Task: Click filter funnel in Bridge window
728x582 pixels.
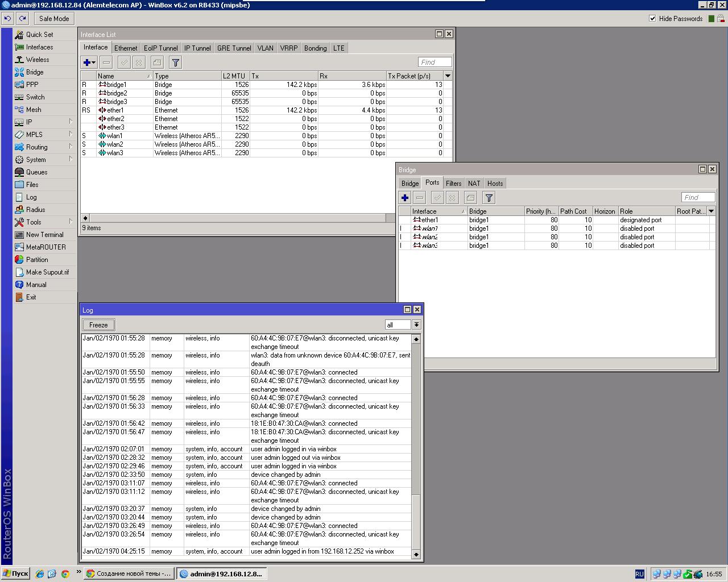Action: pos(489,198)
